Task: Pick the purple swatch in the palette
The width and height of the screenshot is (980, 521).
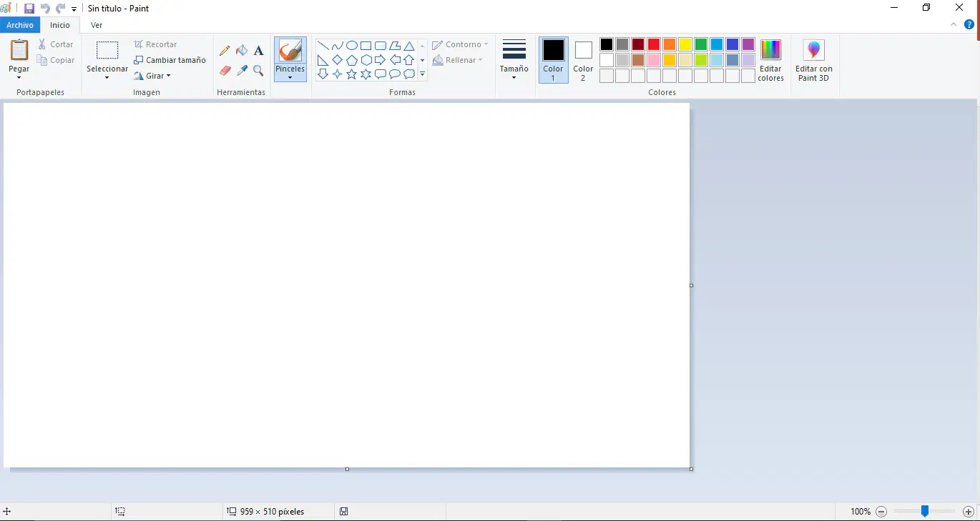Action: [x=748, y=44]
